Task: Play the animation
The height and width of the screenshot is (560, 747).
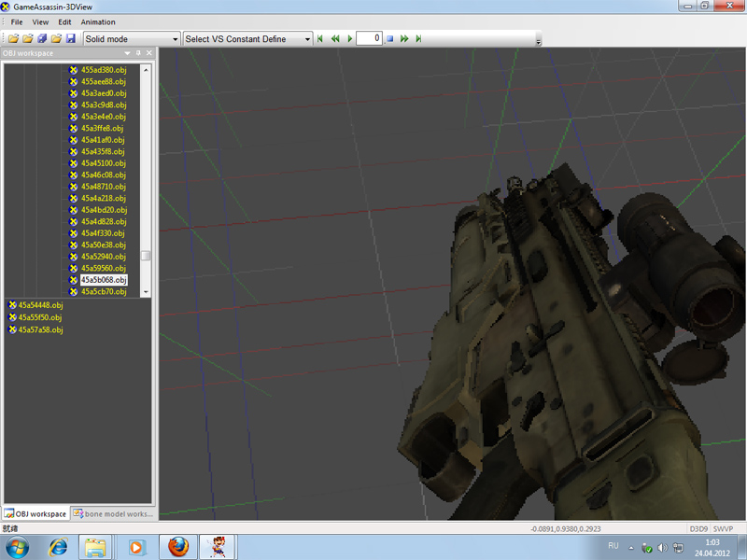Action: coord(350,39)
